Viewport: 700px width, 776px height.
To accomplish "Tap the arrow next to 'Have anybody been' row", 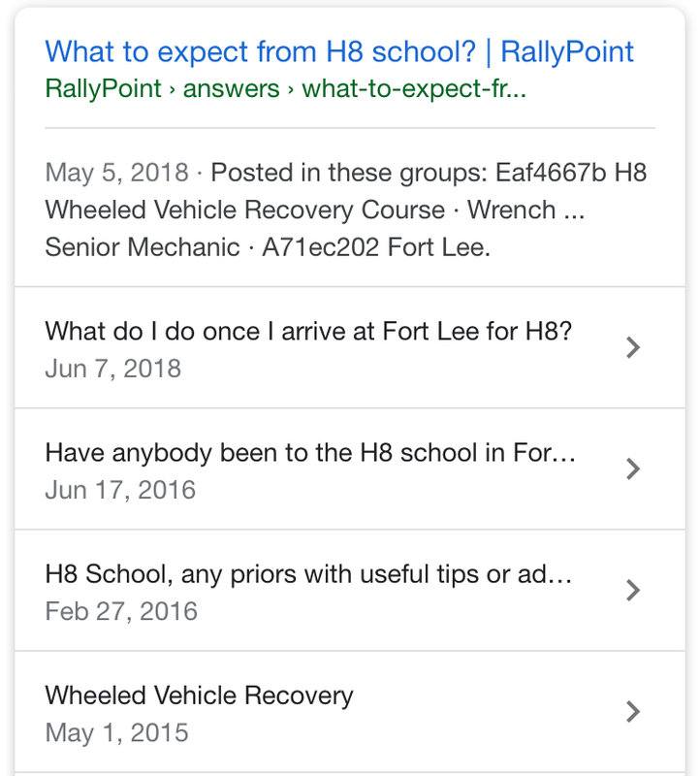I will (x=632, y=469).
